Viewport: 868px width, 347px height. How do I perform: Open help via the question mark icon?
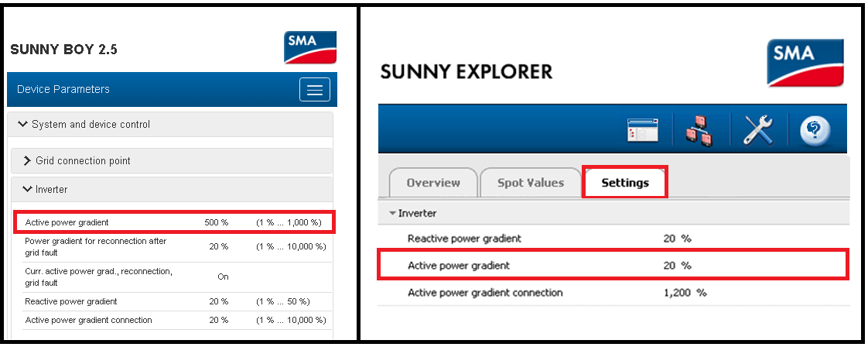tap(814, 130)
